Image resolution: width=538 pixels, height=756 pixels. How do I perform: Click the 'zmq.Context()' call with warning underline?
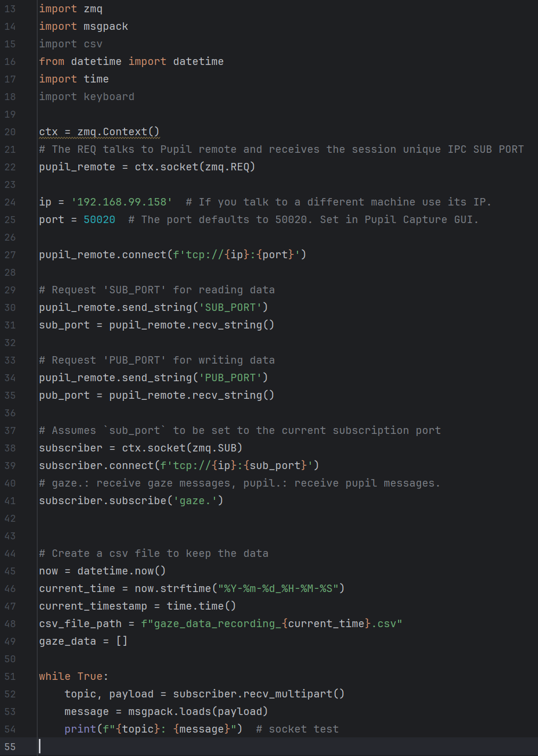118,132
